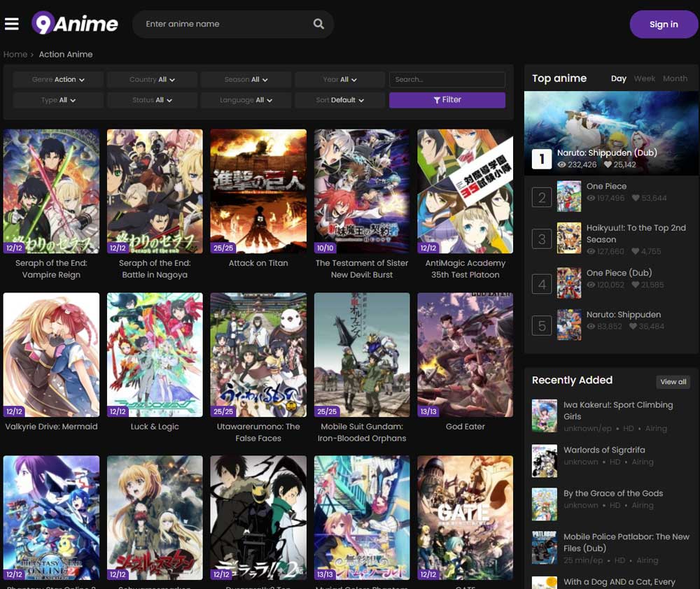The width and height of the screenshot is (700, 589).
Task: Open the Warlords of Sigrdrifa link
Action: (x=604, y=450)
